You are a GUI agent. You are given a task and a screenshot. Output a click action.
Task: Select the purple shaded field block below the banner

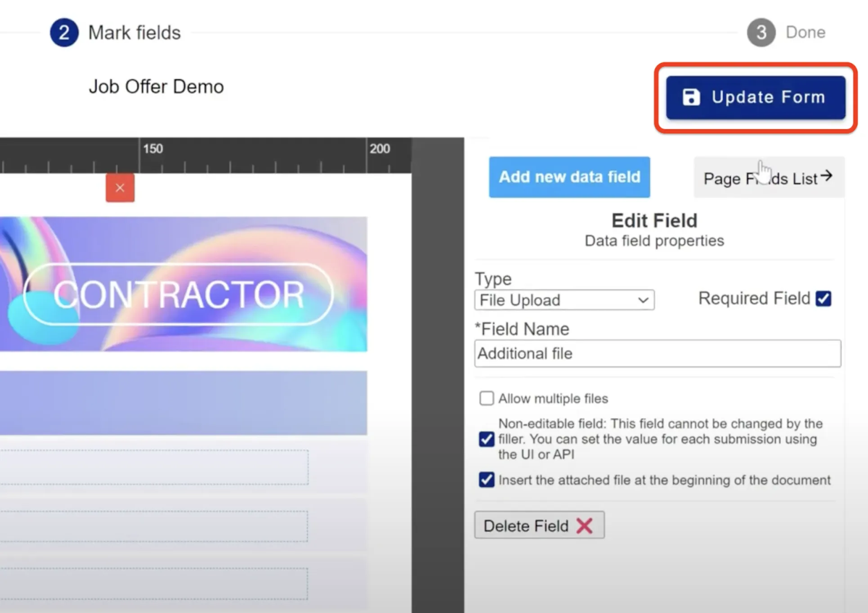pyautogui.click(x=183, y=403)
